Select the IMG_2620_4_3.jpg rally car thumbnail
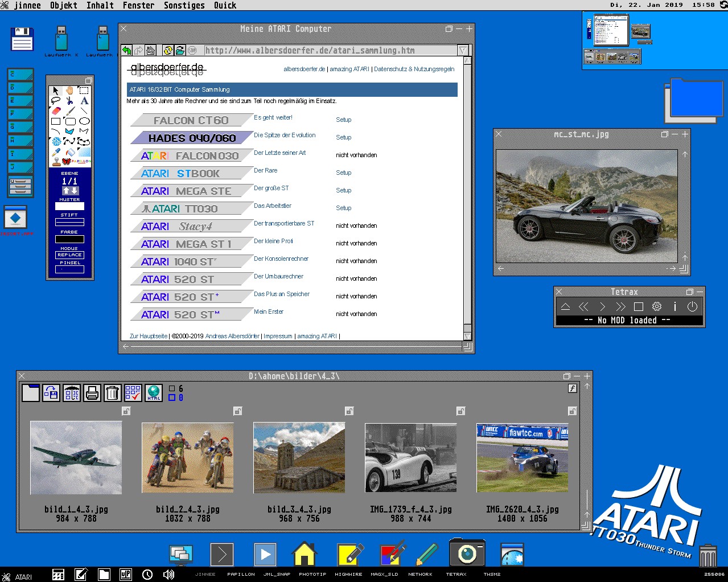Image resolution: width=728 pixels, height=582 pixels. tap(523, 458)
